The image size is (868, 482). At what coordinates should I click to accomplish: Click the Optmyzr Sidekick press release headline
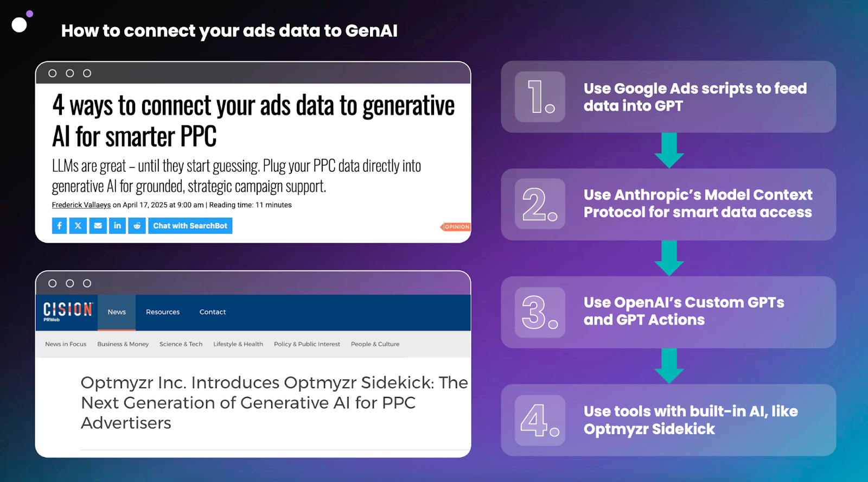[x=274, y=403]
